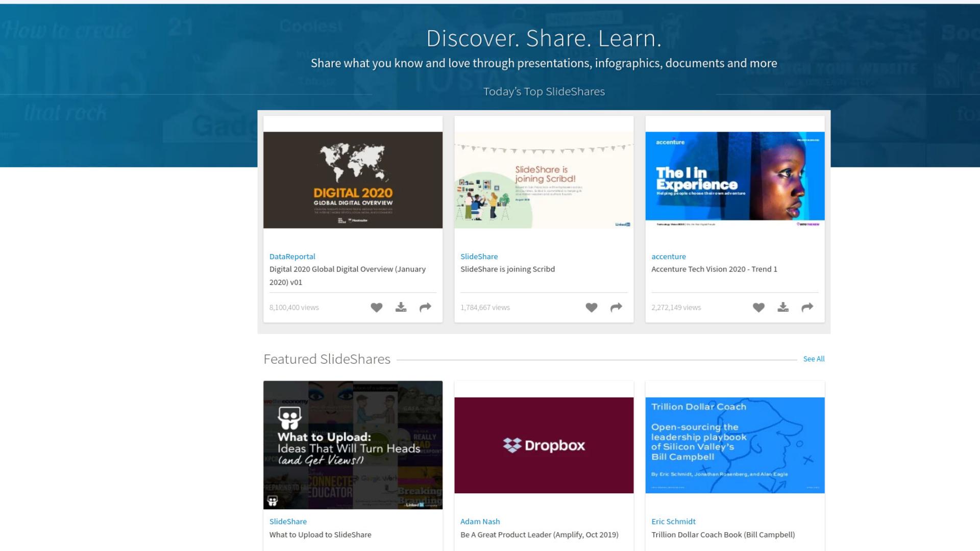Click the 2,272,149 views count
The height and width of the screenshot is (551, 980).
676,307
